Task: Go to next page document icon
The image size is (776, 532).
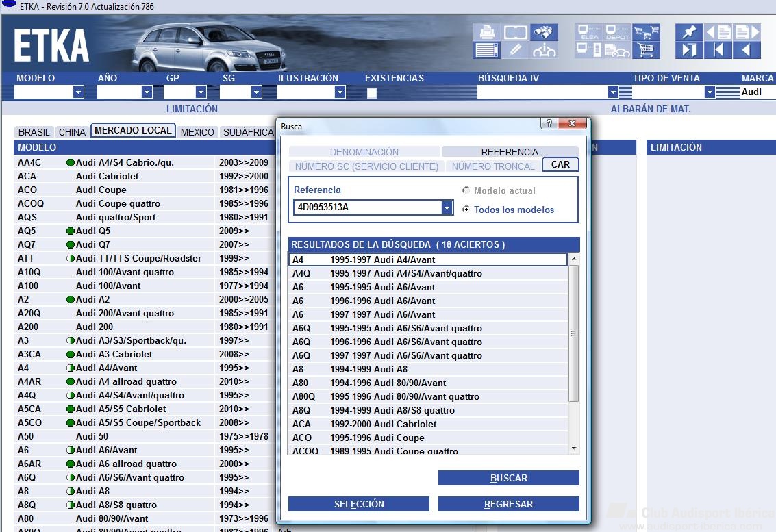Action: [x=747, y=32]
